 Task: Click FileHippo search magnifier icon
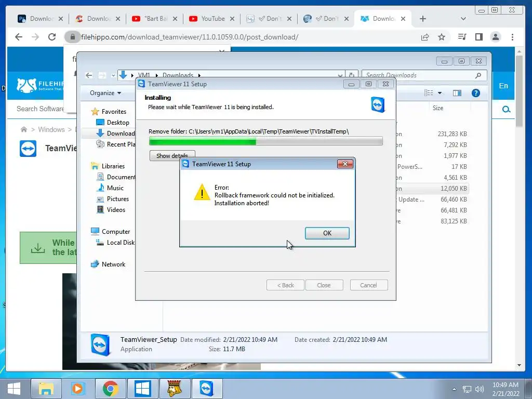[x=506, y=109]
